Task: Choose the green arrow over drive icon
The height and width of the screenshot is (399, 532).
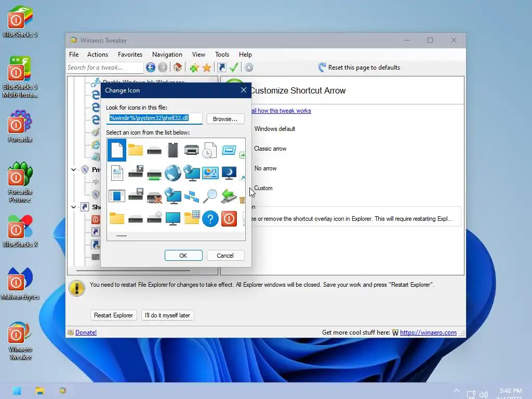Action: 229,196
